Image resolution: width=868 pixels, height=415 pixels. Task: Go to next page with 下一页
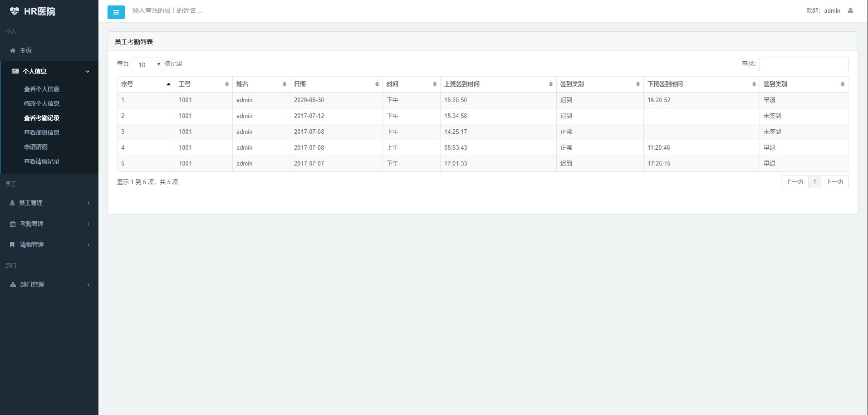coord(834,181)
